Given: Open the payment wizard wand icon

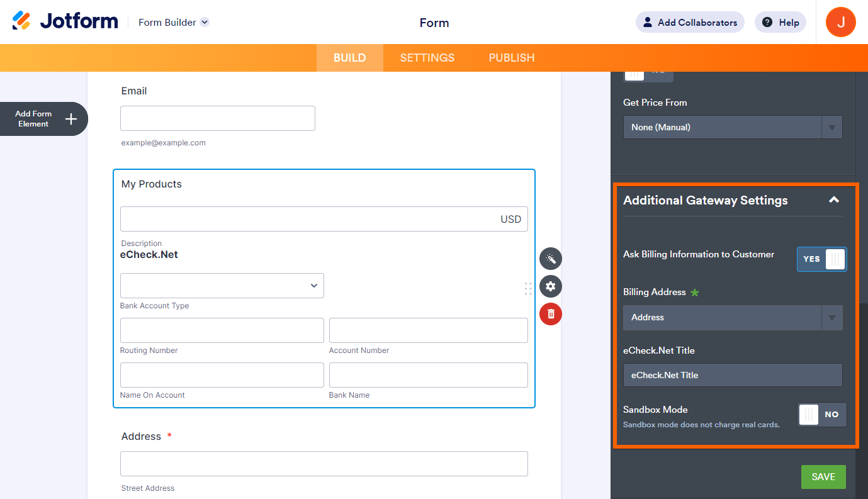Looking at the screenshot, I should point(551,259).
